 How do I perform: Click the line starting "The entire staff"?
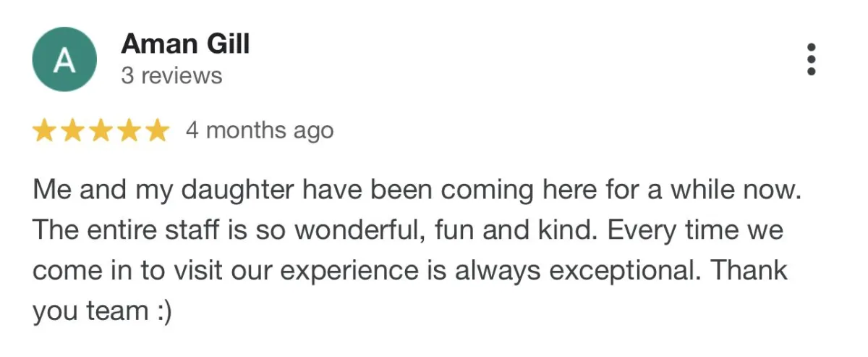coord(409,231)
